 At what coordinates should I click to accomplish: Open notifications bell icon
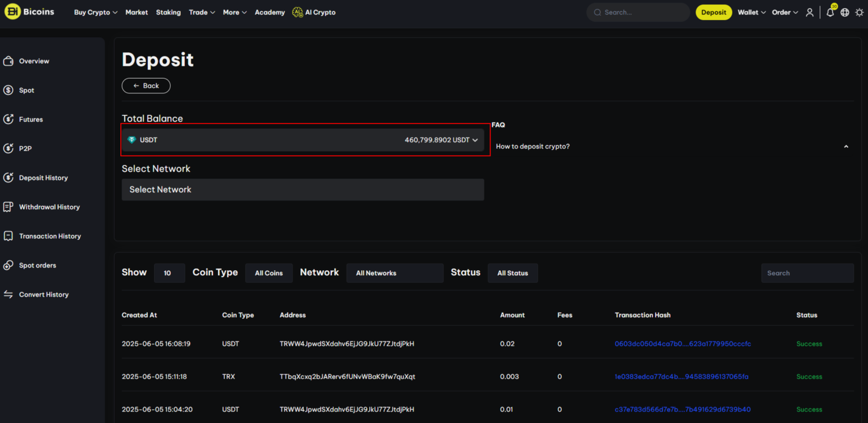830,12
